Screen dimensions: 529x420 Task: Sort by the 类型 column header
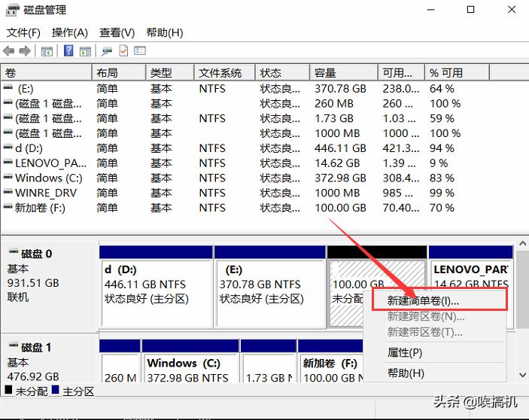point(170,73)
